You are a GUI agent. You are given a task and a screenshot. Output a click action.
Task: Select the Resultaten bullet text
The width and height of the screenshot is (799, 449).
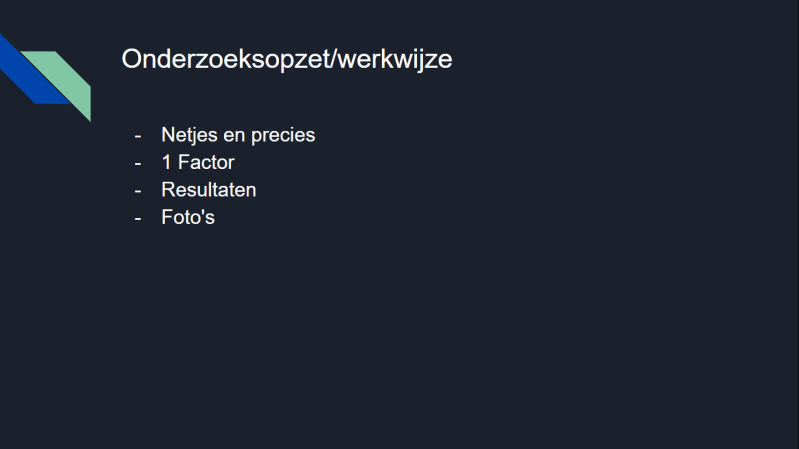click(208, 189)
